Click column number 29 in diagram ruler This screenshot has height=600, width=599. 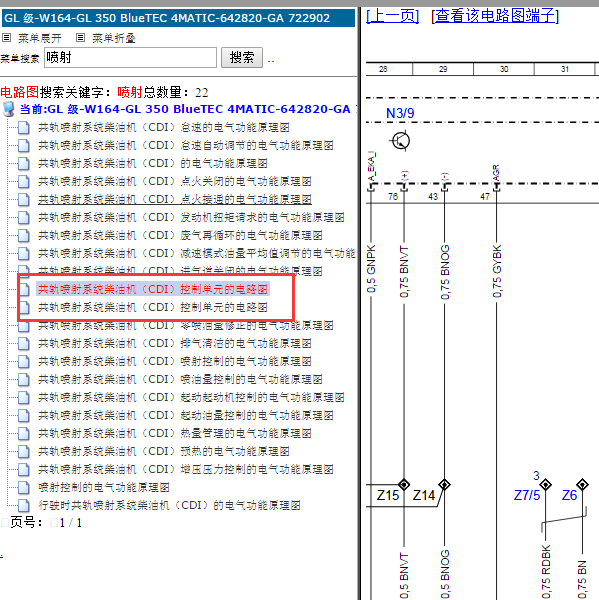(x=443, y=69)
